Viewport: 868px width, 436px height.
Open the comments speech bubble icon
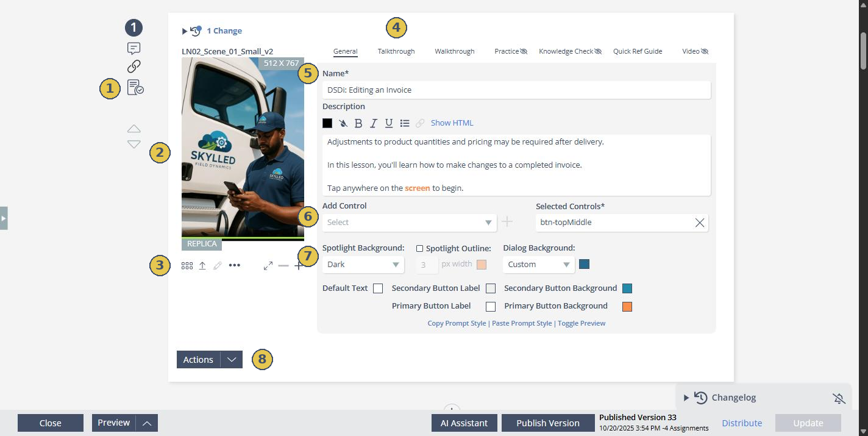pos(133,48)
